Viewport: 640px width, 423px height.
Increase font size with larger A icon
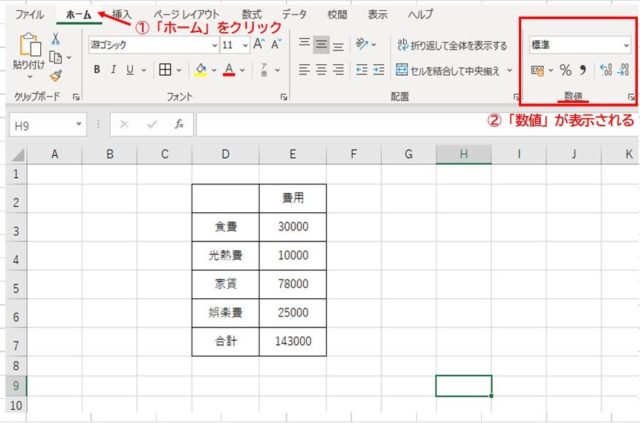point(259,44)
